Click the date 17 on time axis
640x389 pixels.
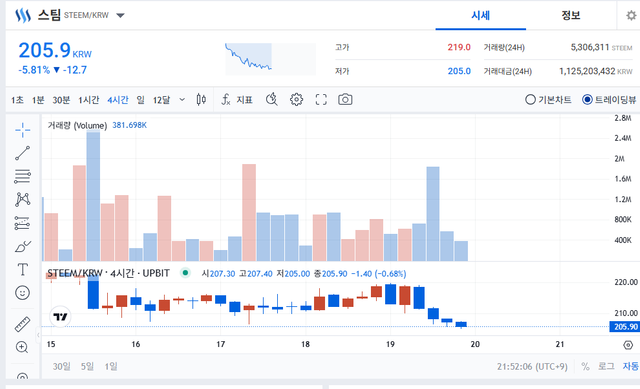(x=221, y=345)
